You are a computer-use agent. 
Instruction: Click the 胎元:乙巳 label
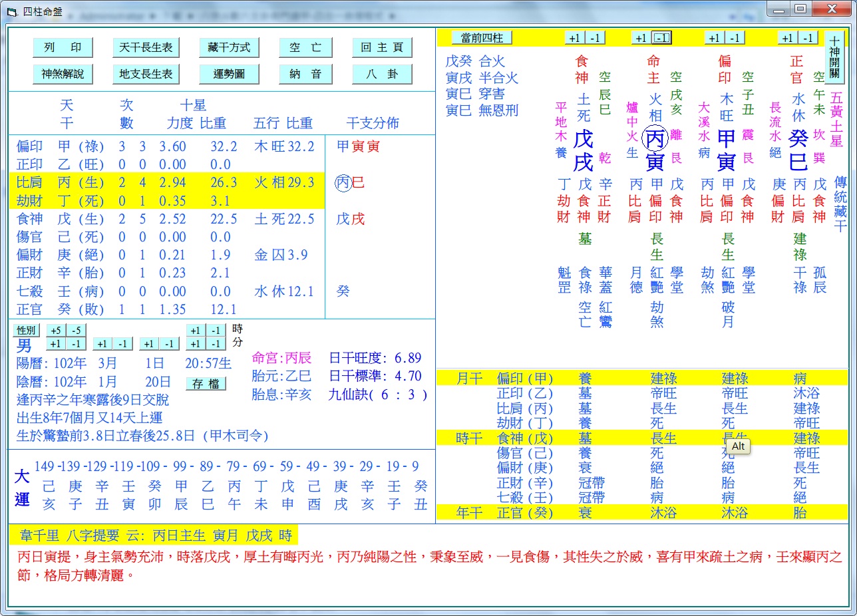tap(281, 377)
